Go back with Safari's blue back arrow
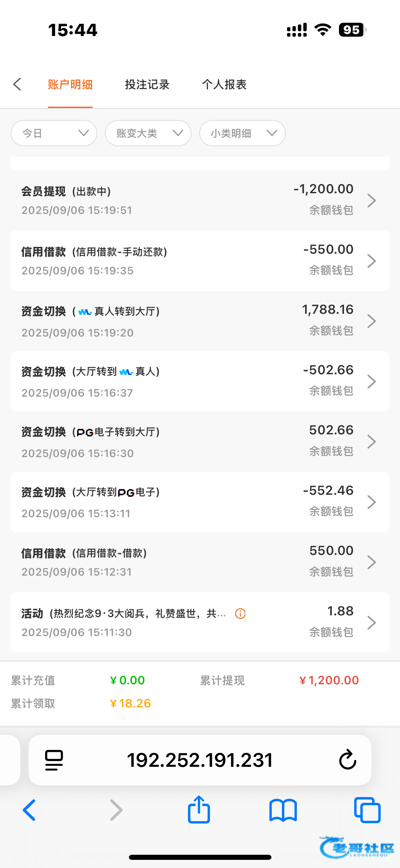Viewport: 400px width, 868px height. (x=29, y=810)
